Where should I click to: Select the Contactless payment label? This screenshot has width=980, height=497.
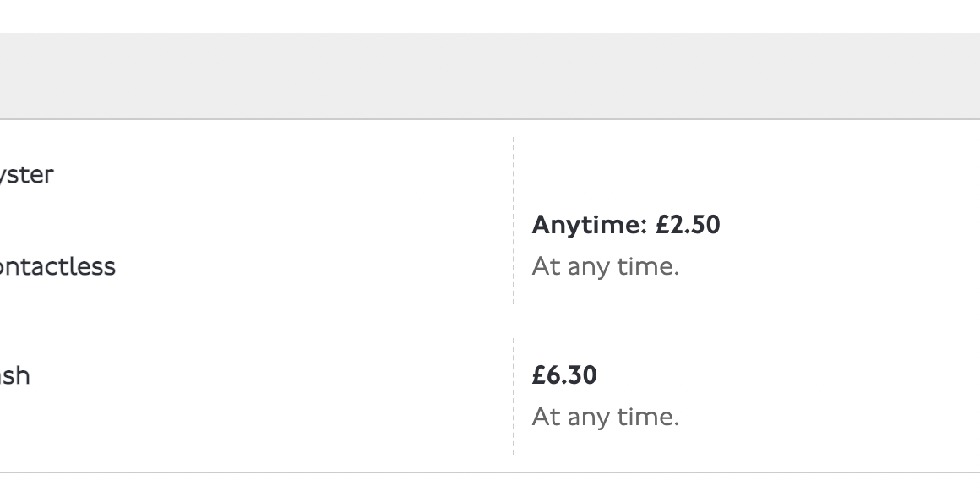coord(57,266)
